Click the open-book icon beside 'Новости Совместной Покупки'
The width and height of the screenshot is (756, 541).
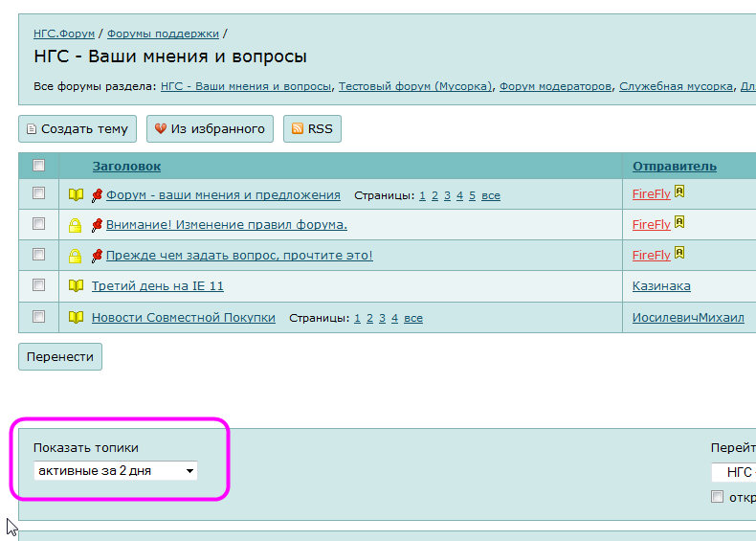[x=76, y=317]
